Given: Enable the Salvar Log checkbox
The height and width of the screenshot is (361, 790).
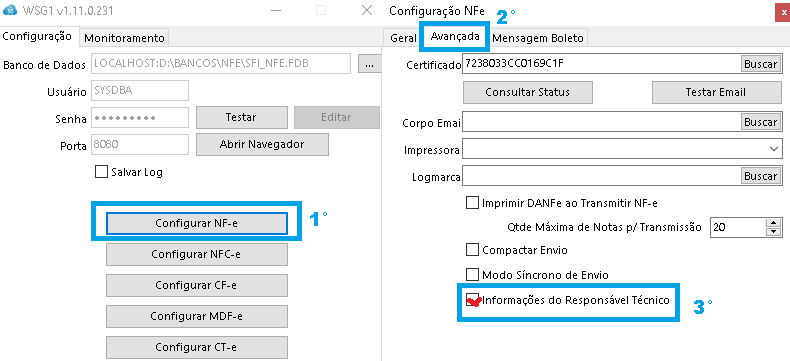Looking at the screenshot, I should click(x=101, y=172).
